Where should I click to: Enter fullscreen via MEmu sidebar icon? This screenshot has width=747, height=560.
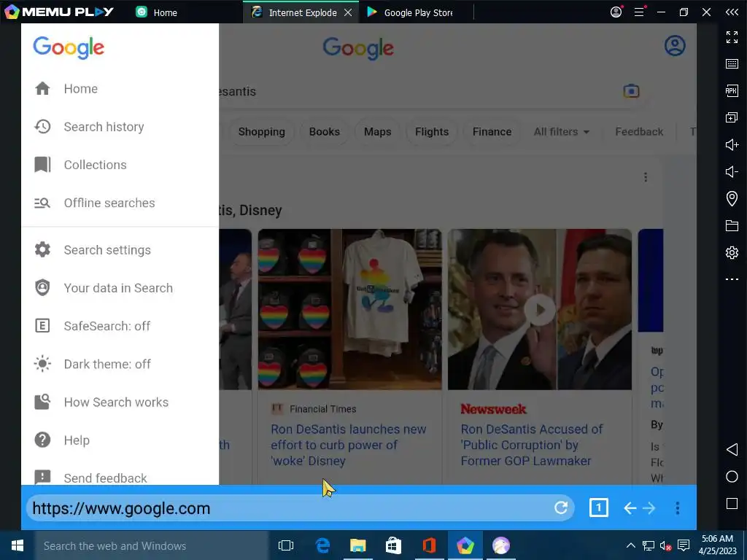pos(732,36)
